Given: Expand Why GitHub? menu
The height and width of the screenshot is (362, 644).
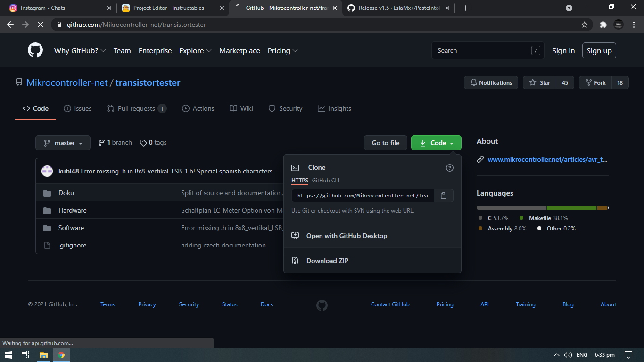Looking at the screenshot, I should point(80,50).
